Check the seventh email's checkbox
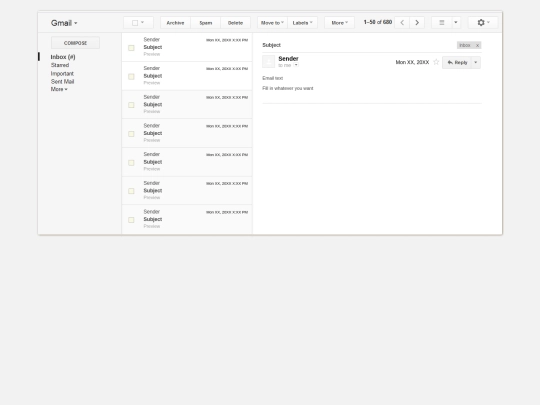The width and height of the screenshot is (540, 405). click(131, 220)
